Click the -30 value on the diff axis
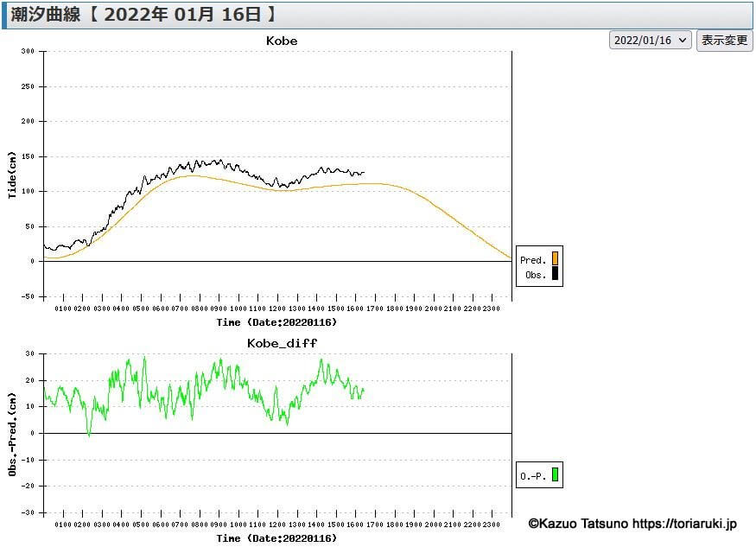 click(x=29, y=512)
